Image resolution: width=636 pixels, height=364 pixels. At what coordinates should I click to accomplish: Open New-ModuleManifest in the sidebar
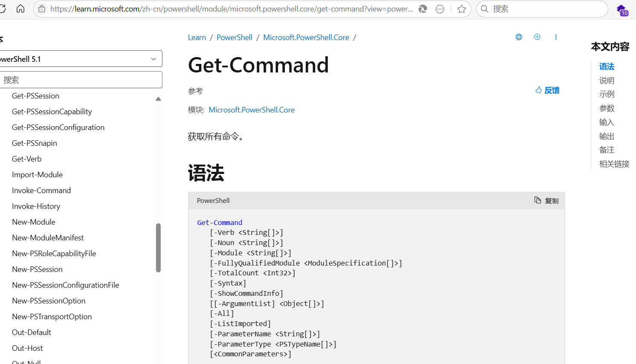[48, 238]
